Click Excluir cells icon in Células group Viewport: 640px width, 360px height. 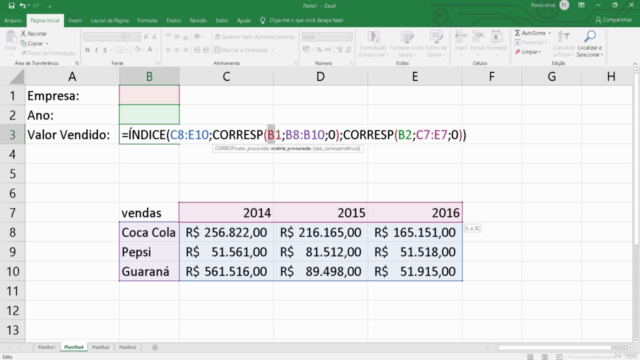[478, 37]
